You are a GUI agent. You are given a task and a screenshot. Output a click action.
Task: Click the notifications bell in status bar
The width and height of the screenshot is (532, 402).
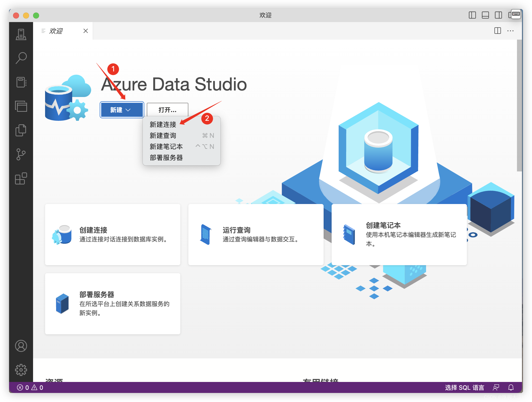click(511, 387)
